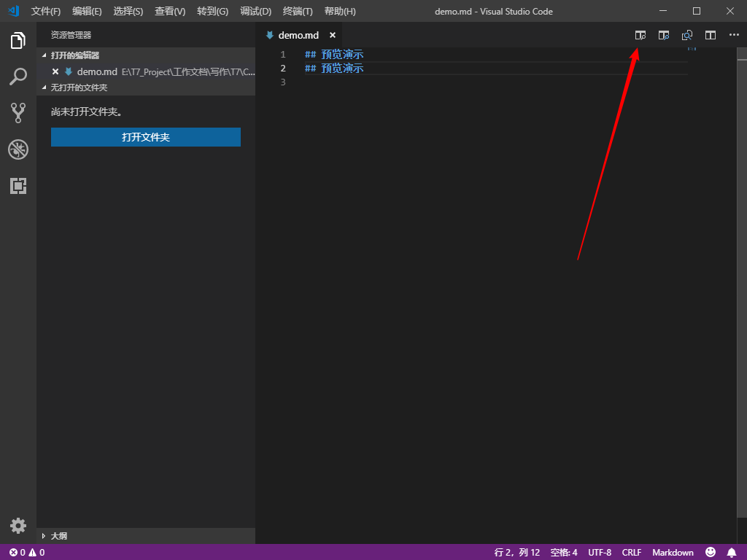Open the Search view in the activity bar

pos(18,77)
